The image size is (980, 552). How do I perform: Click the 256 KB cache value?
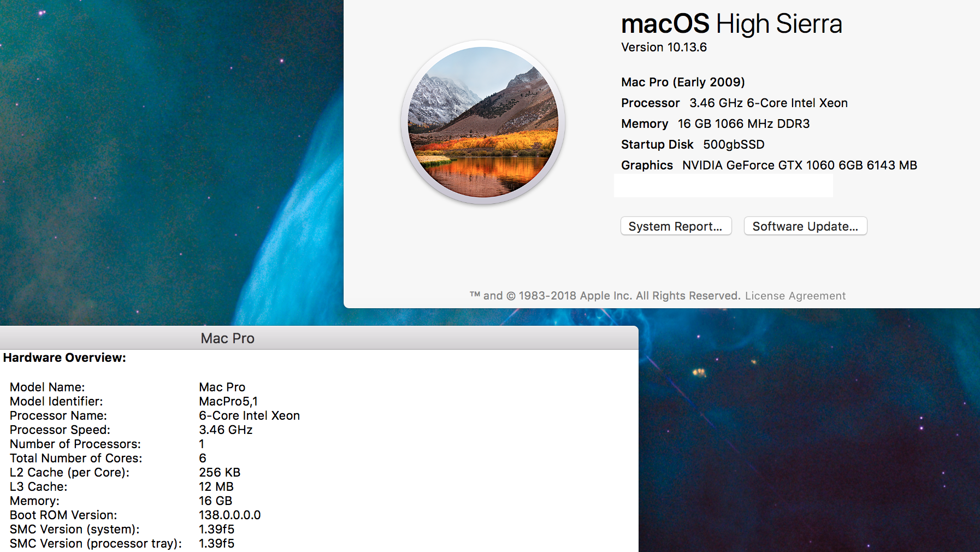click(220, 472)
